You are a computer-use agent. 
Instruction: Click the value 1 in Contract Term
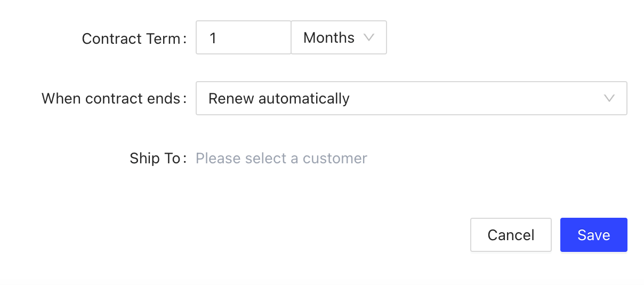tap(213, 38)
